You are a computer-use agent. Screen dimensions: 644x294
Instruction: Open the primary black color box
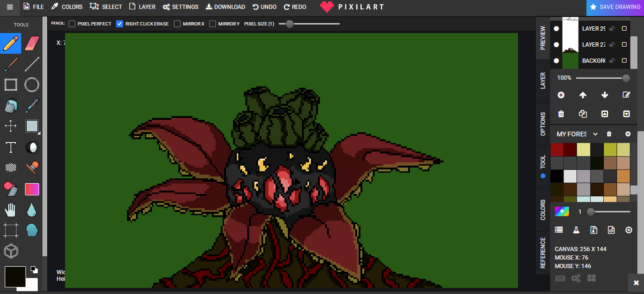point(15,277)
